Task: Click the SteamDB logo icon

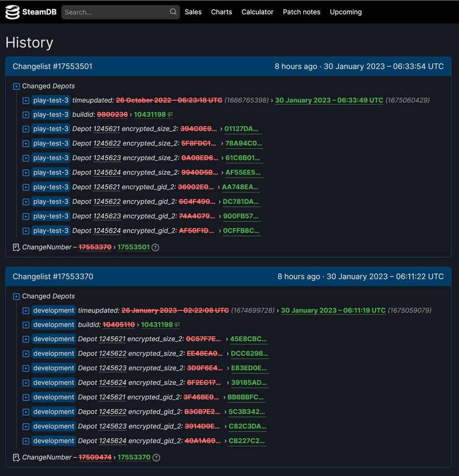Action: pyautogui.click(x=11, y=11)
